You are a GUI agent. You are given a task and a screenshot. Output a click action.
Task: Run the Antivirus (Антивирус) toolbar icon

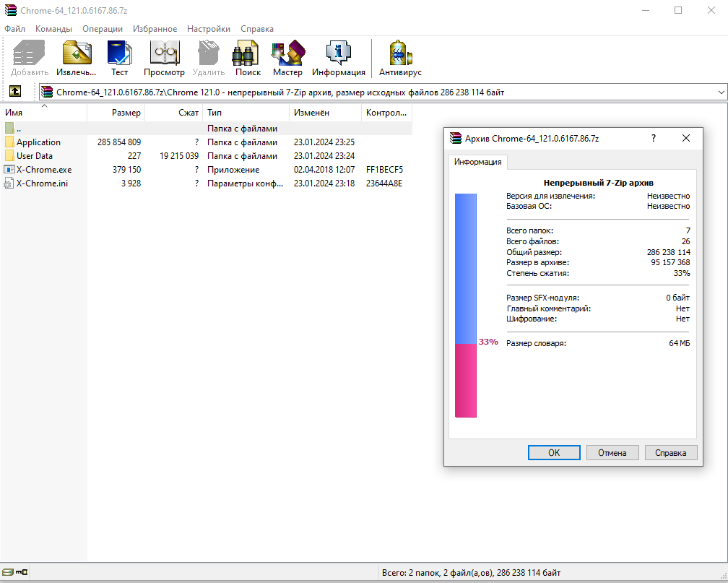click(x=400, y=54)
